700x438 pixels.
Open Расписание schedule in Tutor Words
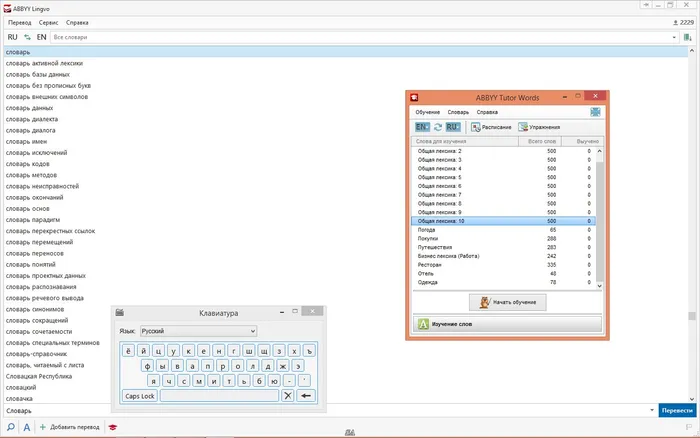pyautogui.click(x=491, y=127)
